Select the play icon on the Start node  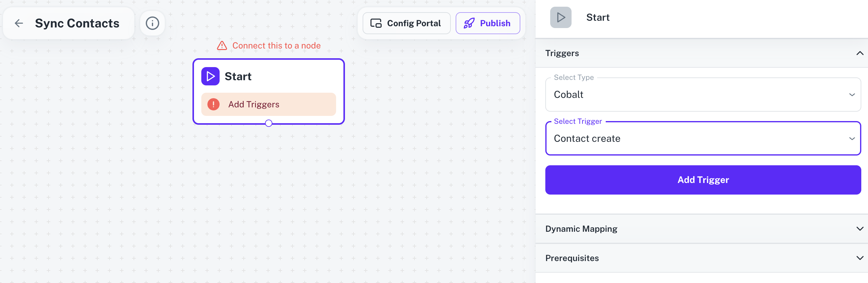click(x=210, y=76)
